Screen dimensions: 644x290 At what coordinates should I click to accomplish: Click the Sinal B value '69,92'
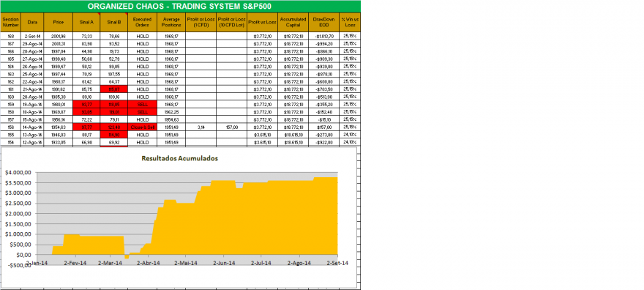[113, 142]
